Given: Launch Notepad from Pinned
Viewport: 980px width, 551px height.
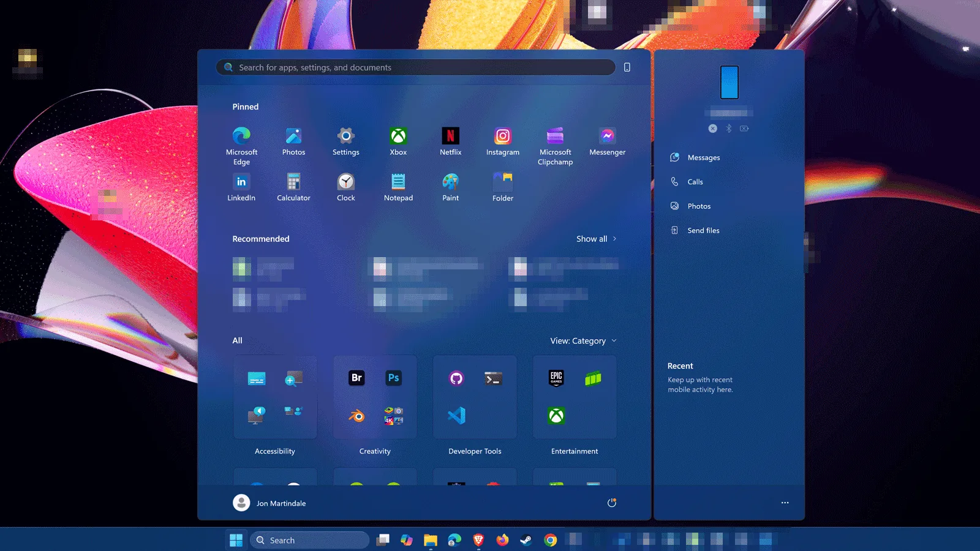Looking at the screenshot, I should click(x=398, y=187).
